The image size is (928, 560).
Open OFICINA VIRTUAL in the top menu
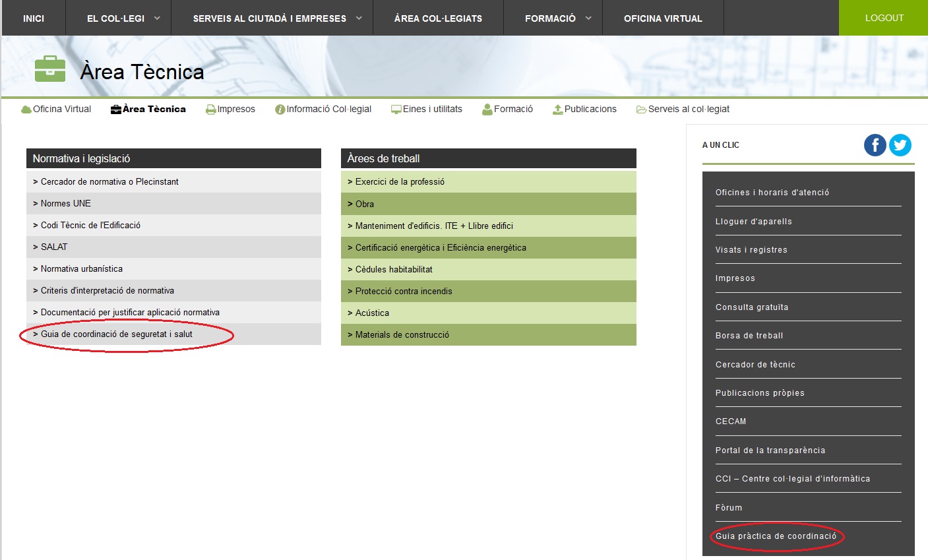(663, 18)
